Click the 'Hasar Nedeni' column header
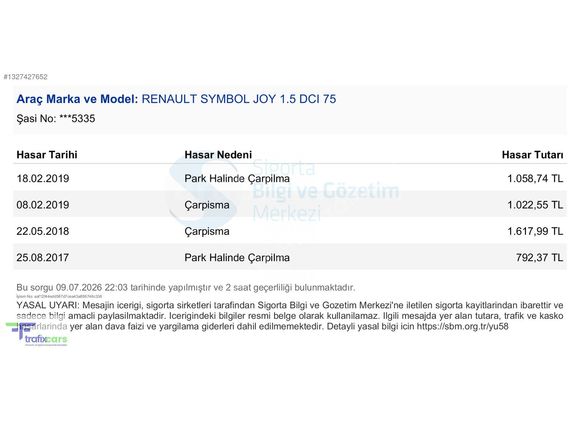Screen dimensions: 580x435 point(218,155)
